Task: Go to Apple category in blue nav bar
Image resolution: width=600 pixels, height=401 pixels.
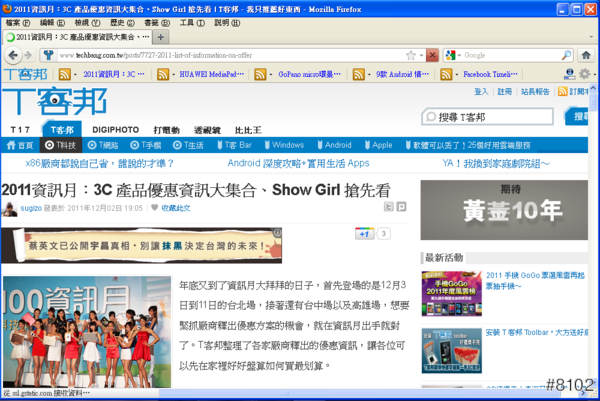Action: pos(378,145)
